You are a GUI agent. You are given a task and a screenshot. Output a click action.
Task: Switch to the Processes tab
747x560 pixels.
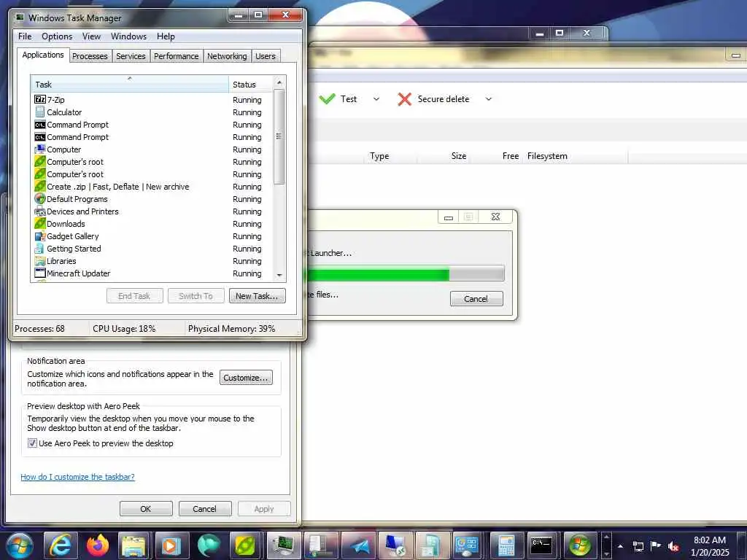click(90, 56)
